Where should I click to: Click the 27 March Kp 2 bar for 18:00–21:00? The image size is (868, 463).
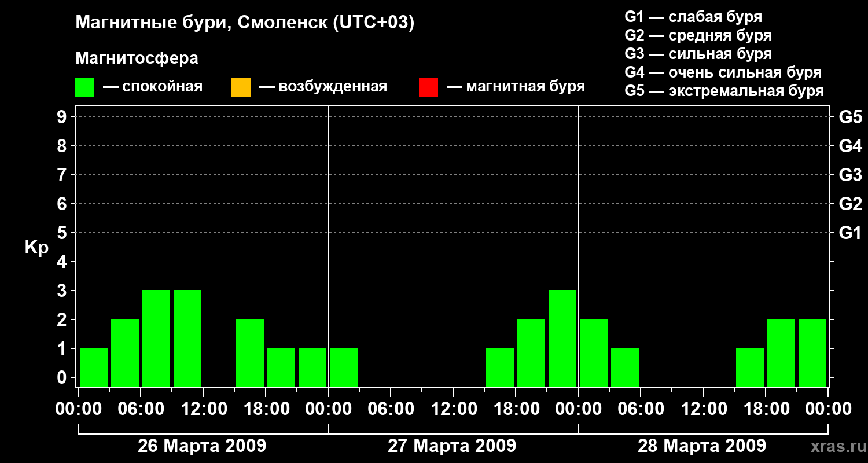pos(531,352)
